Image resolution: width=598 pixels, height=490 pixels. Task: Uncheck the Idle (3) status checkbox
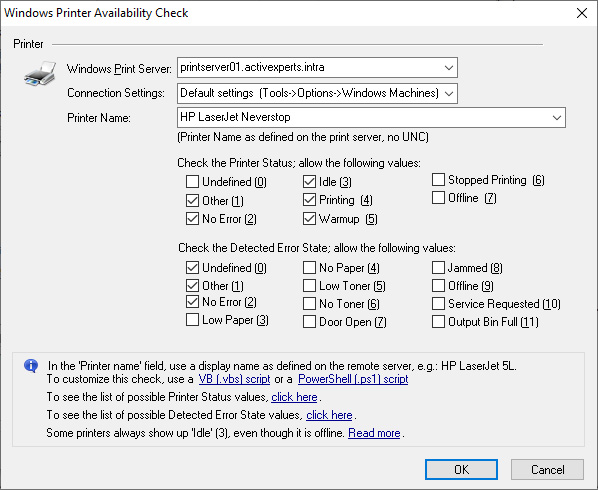[x=309, y=182]
